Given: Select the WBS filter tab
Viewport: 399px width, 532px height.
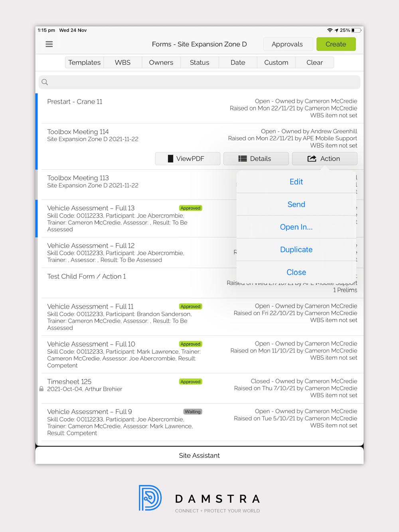Looking at the screenshot, I should click(123, 63).
